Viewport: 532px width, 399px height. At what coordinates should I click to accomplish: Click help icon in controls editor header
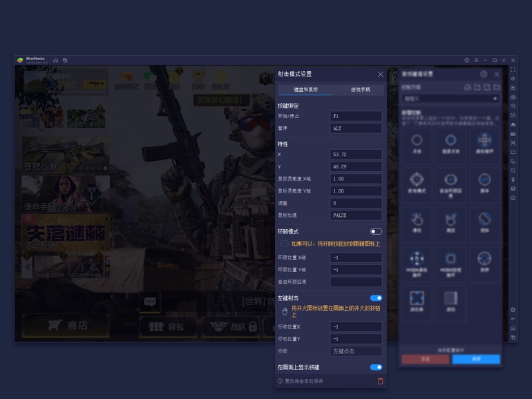tap(484, 75)
